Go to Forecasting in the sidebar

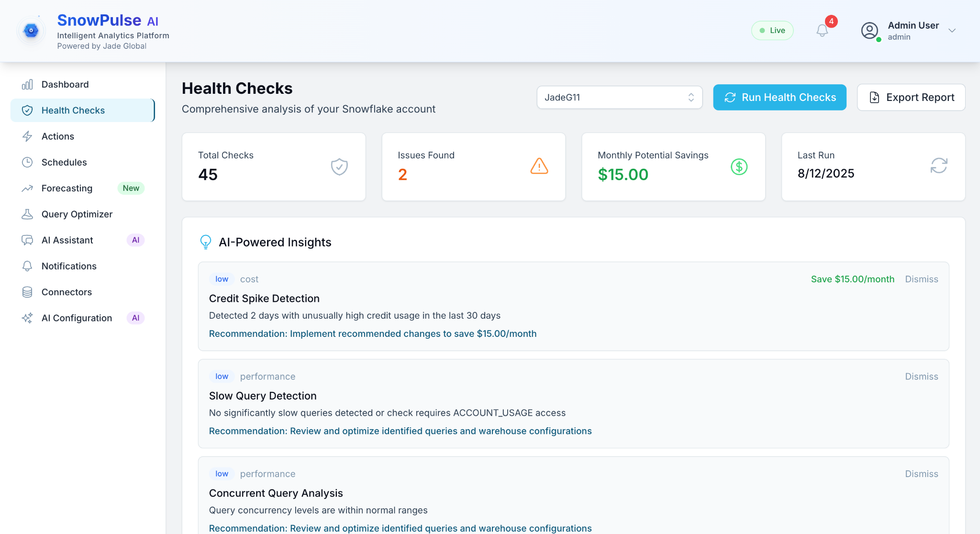pos(67,189)
